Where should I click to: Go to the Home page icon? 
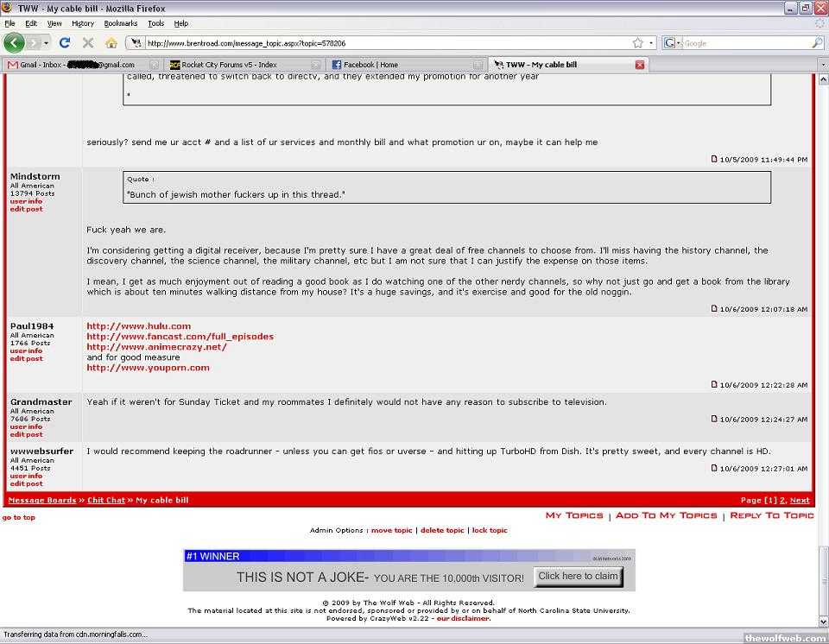coord(111,42)
